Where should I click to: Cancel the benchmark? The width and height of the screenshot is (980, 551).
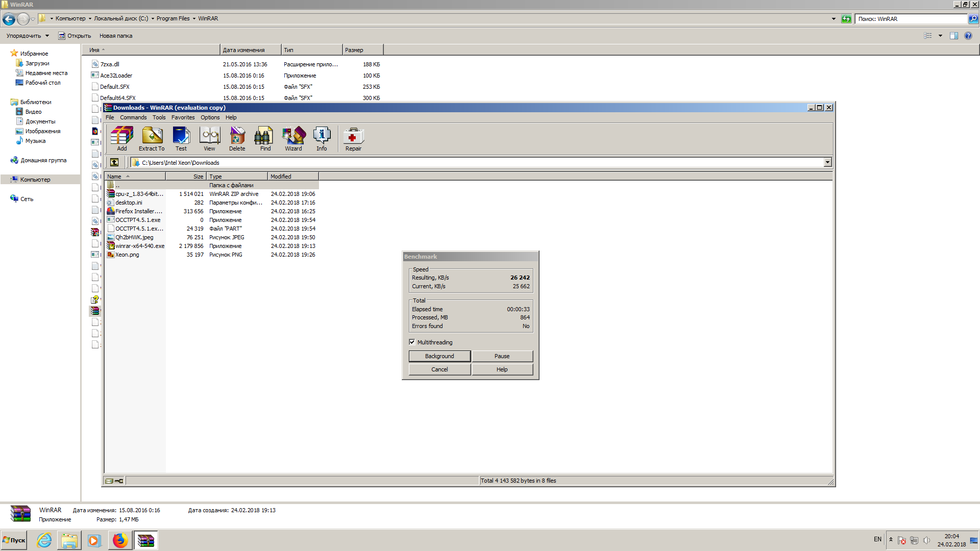tap(439, 369)
